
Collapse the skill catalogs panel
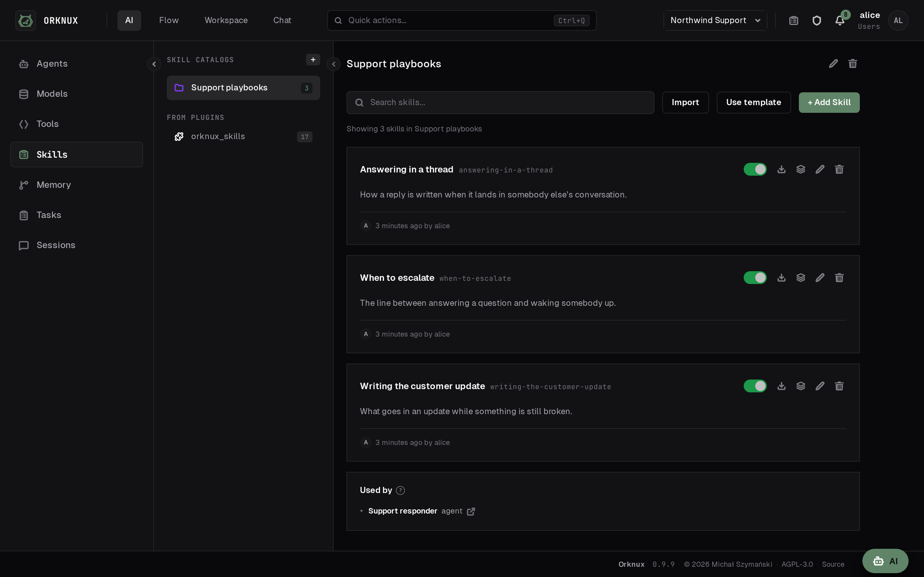(333, 64)
